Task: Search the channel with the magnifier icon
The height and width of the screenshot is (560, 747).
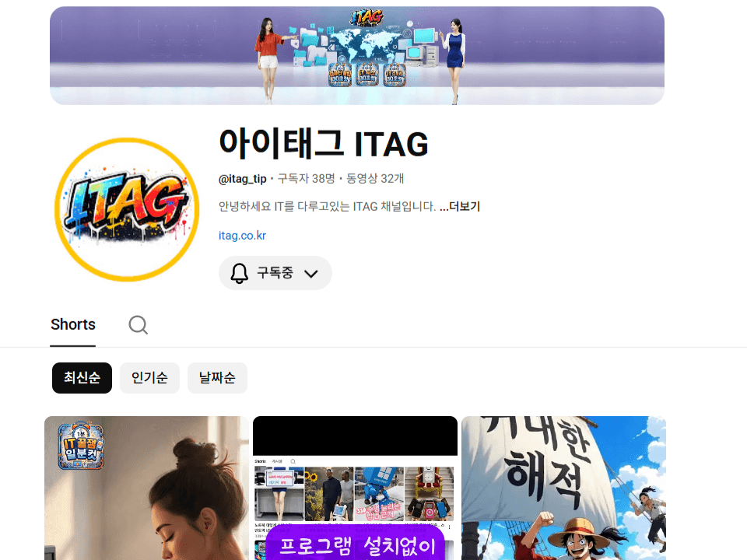Action: 139,325
